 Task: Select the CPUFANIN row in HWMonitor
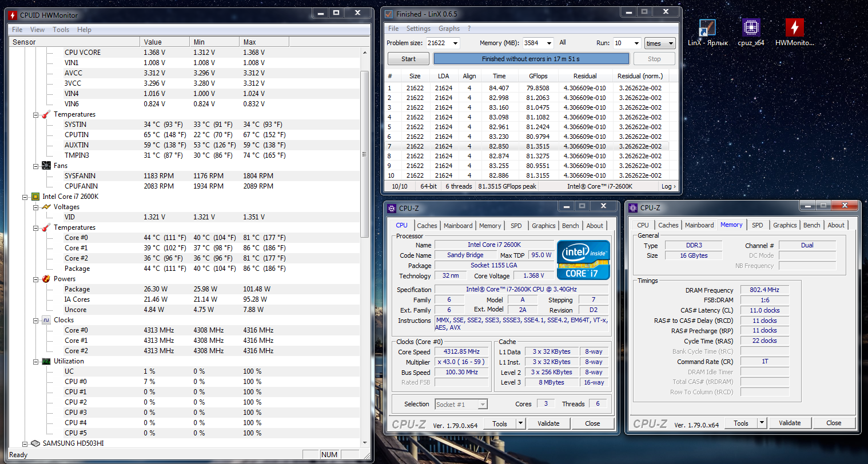pyautogui.click(x=185, y=186)
